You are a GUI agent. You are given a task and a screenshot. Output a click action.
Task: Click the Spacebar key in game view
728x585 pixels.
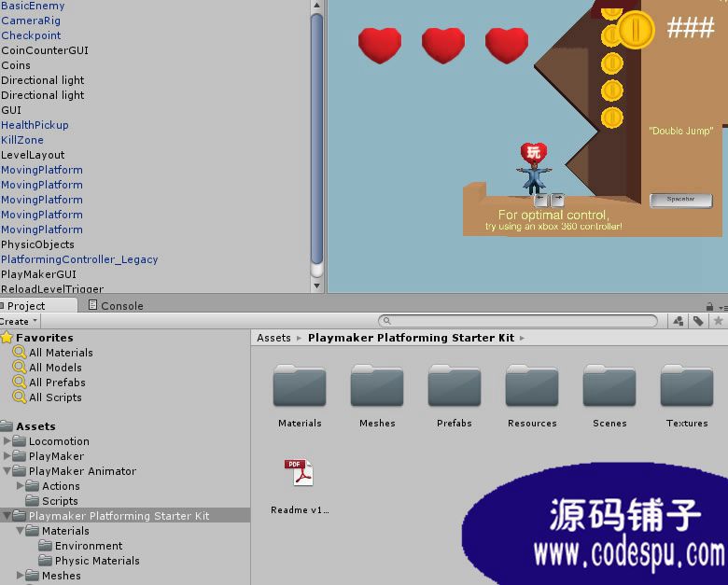tap(680, 200)
